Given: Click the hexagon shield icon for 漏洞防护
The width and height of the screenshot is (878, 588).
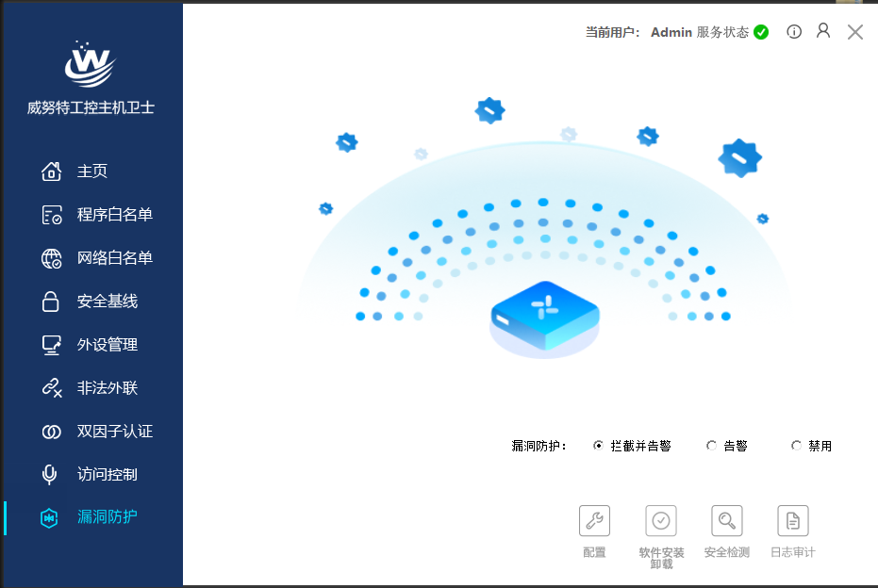Looking at the screenshot, I should [x=49, y=518].
